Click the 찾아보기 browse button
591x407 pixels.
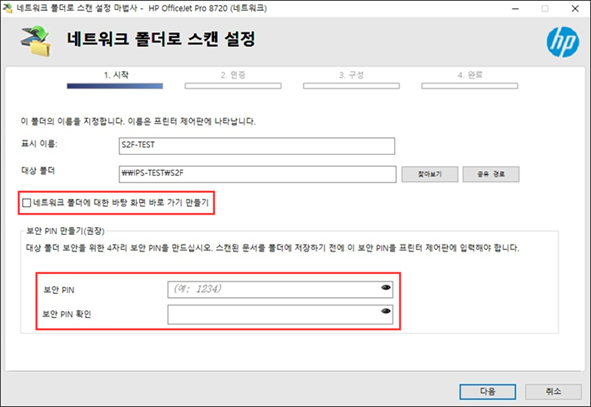pos(430,174)
